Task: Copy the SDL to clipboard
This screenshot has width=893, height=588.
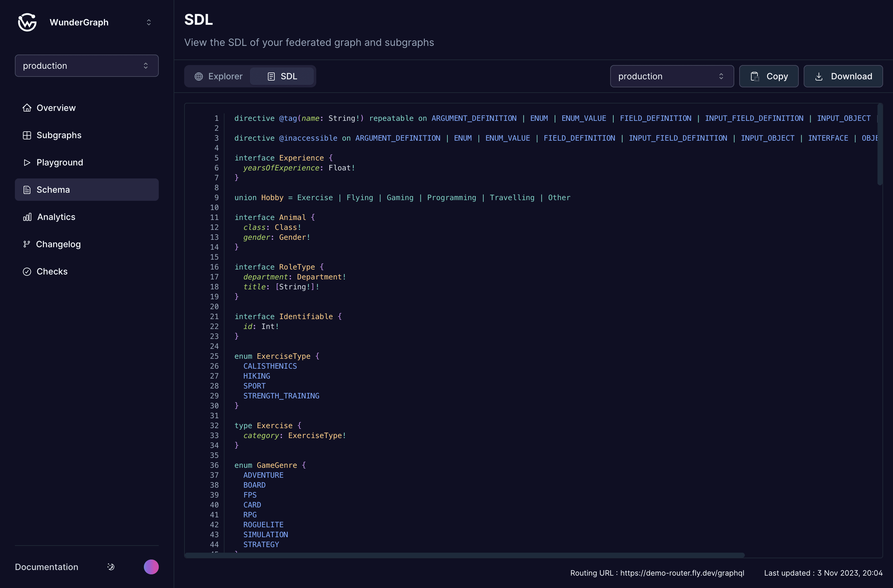Action: (x=768, y=77)
